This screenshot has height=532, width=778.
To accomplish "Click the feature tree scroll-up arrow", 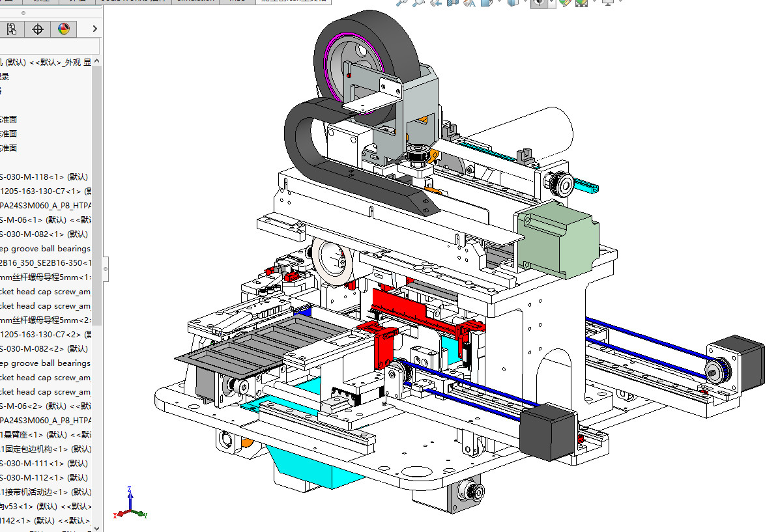I will click(97, 62).
